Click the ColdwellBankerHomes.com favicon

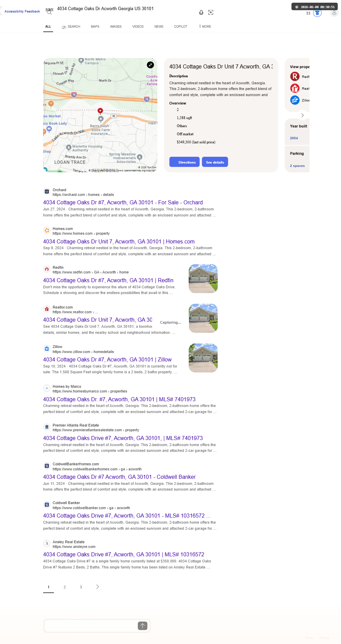click(x=47, y=466)
